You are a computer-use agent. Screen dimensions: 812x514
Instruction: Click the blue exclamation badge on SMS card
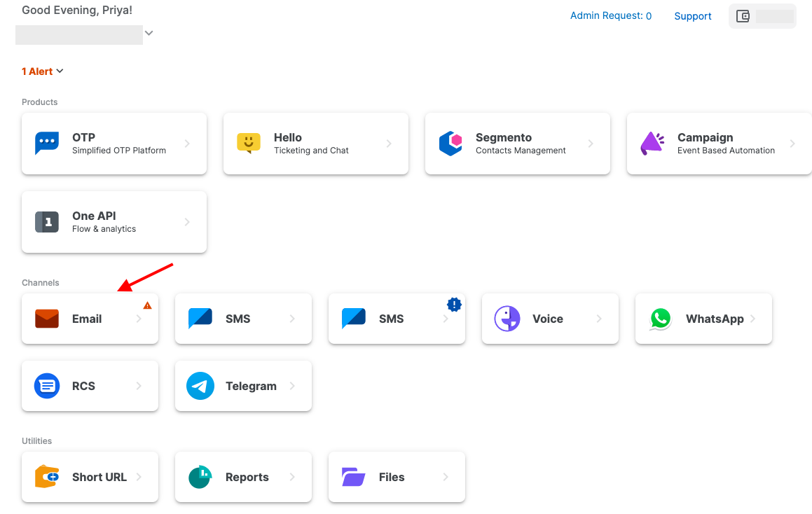coord(454,305)
